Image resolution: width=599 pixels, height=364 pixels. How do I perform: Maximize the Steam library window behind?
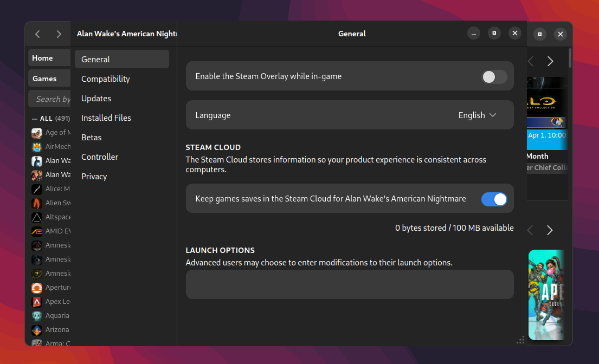coord(540,34)
